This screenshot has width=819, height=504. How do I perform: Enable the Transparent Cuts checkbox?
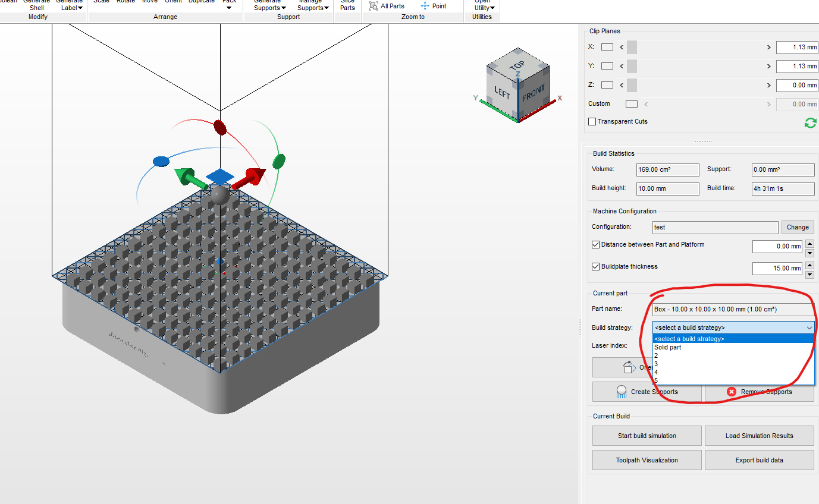click(x=592, y=121)
